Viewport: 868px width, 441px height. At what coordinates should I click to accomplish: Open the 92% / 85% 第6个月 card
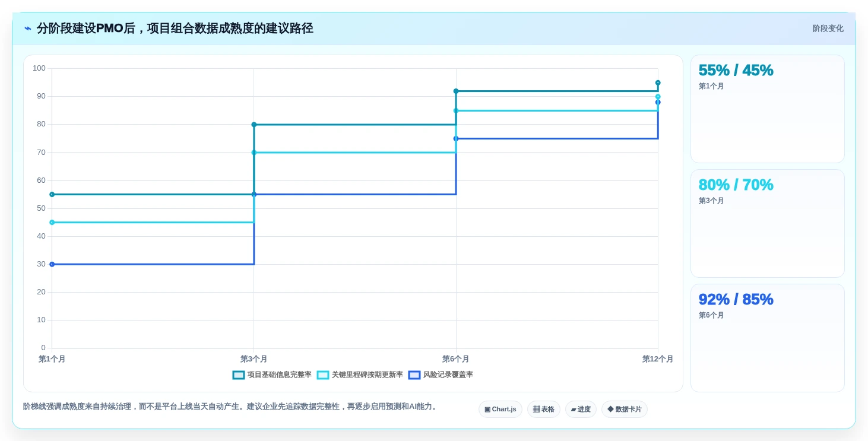[767, 338]
